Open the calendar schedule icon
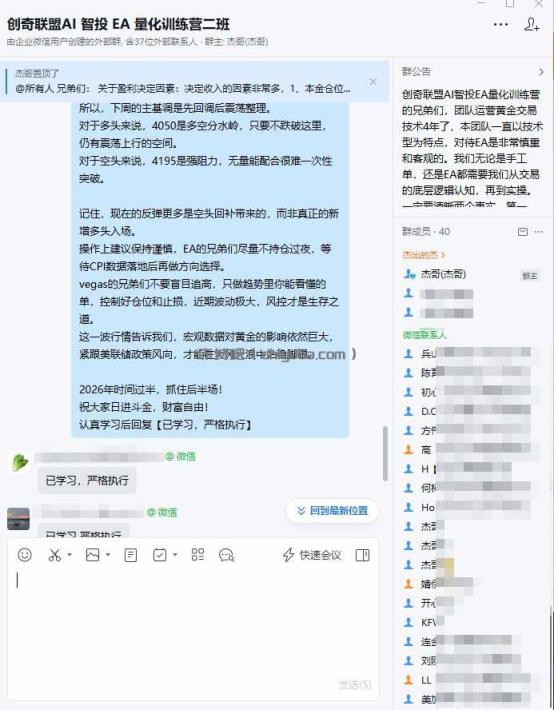The image size is (554, 710). (159, 555)
